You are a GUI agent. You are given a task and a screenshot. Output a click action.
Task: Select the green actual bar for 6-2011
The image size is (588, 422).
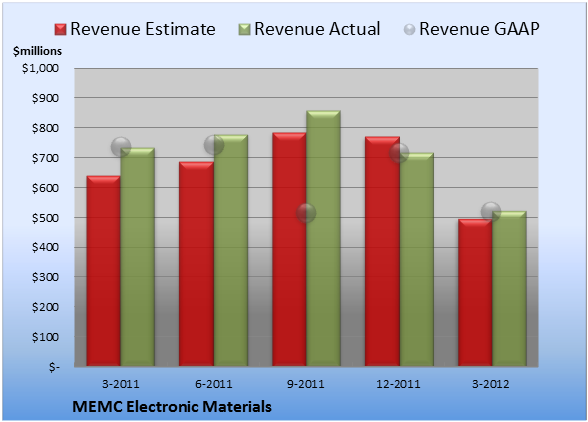coord(231,250)
